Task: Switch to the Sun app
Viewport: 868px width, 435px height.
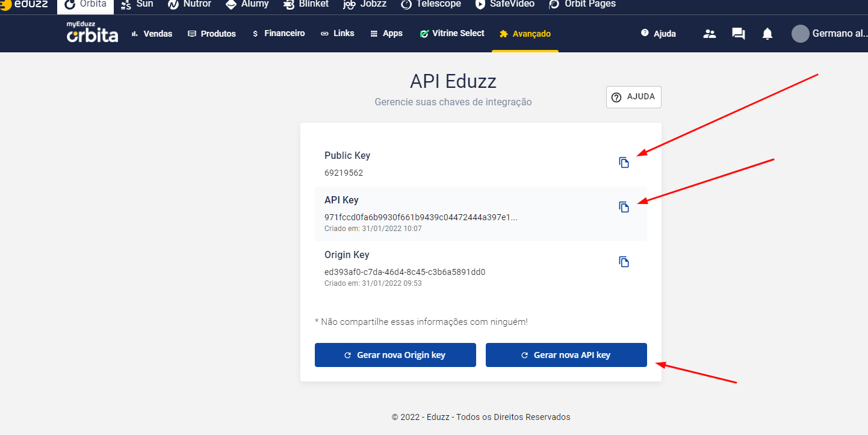Action: click(137, 4)
